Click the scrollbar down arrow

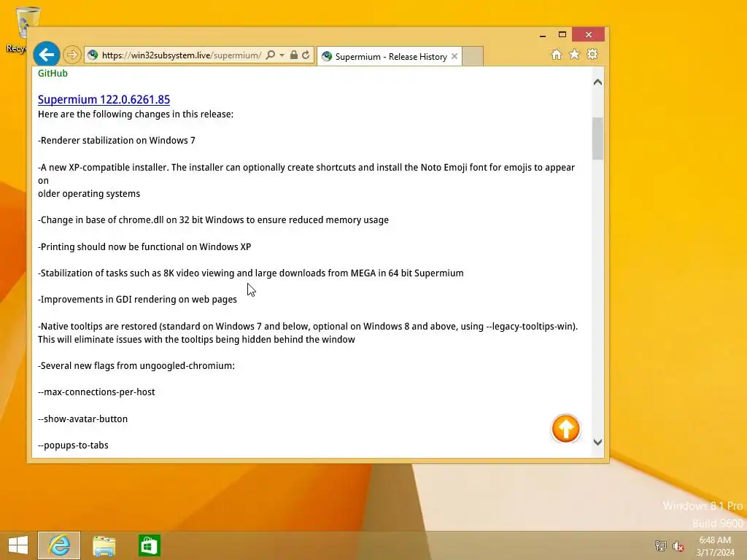(598, 442)
